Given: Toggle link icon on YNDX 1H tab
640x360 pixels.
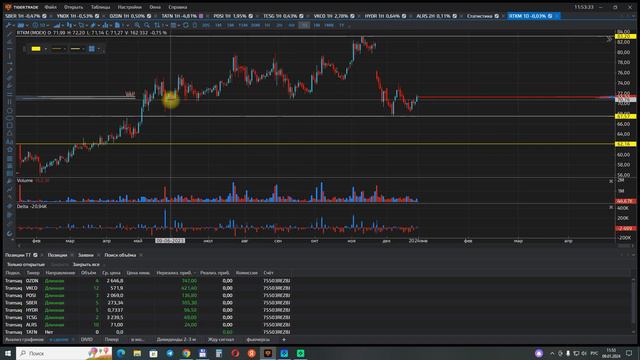Looking at the screenshot, I should click(97, 16).
